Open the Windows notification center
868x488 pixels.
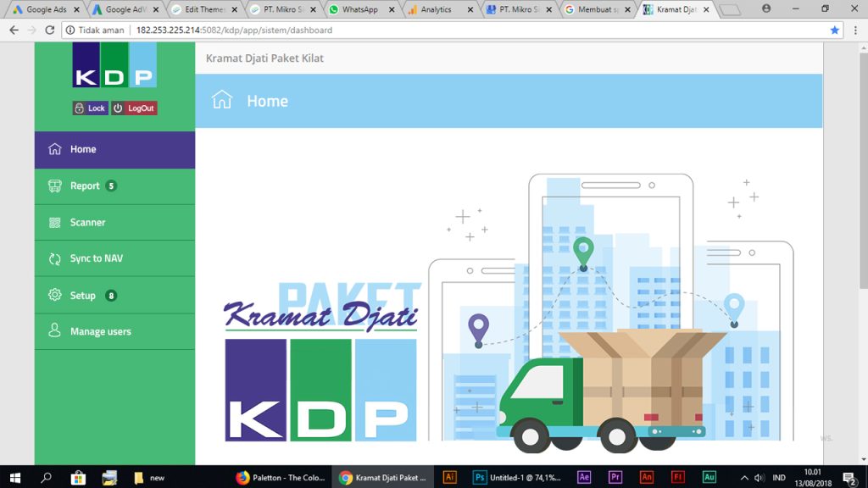point(849,478)
